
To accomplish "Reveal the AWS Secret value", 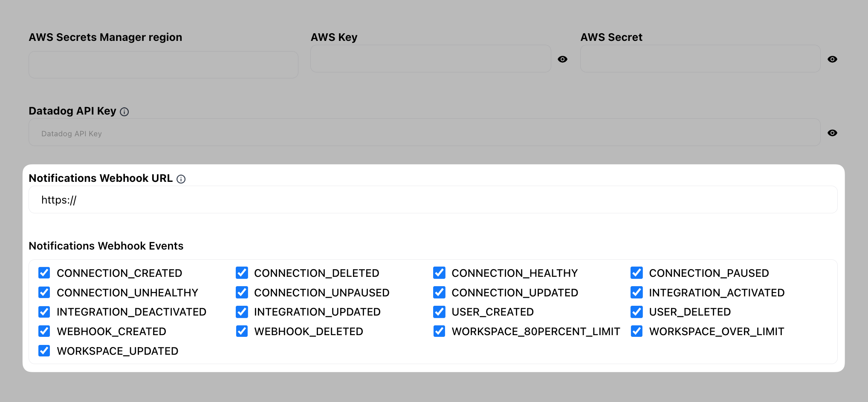I will [833, 59].
